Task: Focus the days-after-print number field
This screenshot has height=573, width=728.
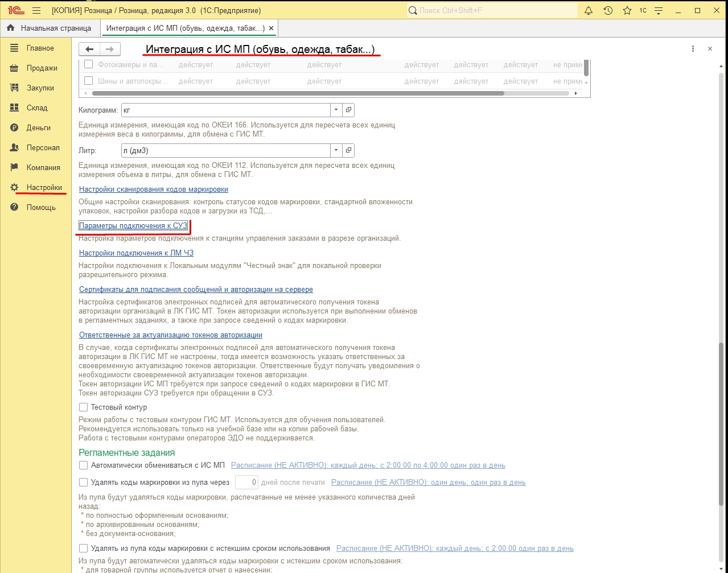Action: pos(246,483)
